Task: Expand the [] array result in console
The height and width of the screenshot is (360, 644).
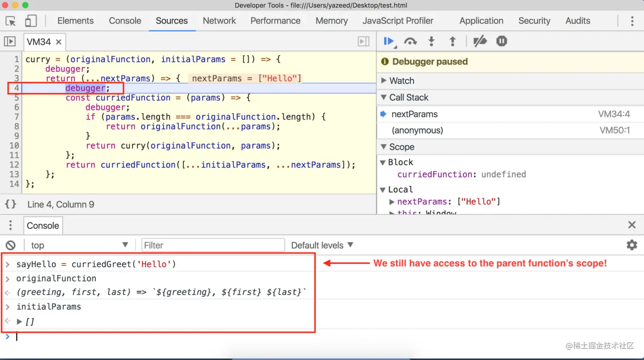Action: click(19, 322)
